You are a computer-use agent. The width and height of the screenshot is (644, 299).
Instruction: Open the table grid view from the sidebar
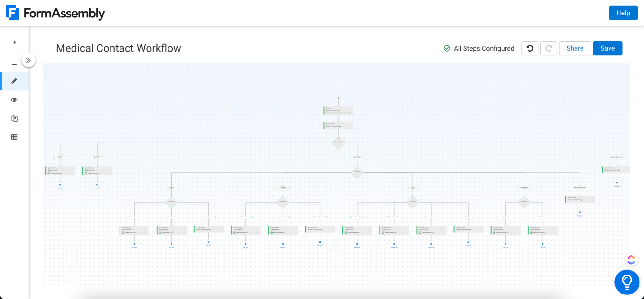coord(14,137)
